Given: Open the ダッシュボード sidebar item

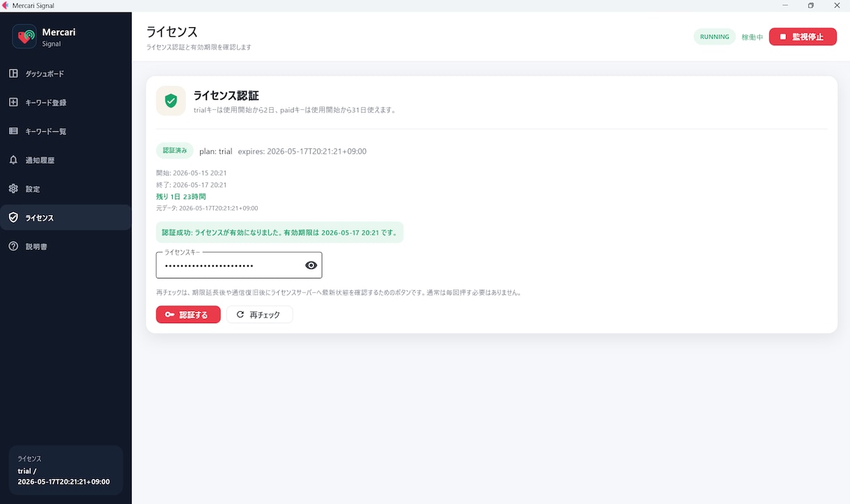Looking at the screenshot, I should tap(65, 74).
